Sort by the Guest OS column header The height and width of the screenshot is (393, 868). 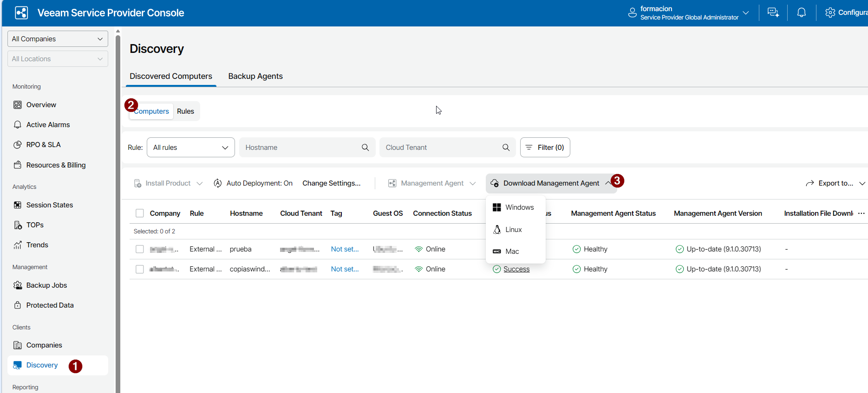[388, 213]
